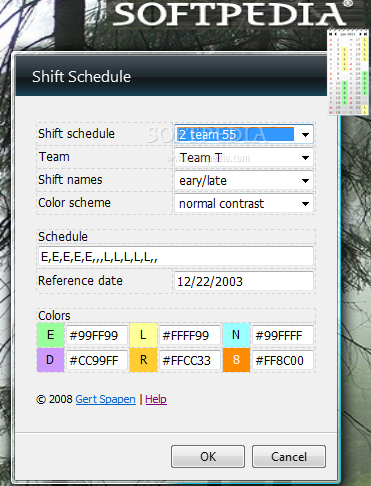The width and height of the screenshot is (371, 486).
Task: Click the Cancel button
Action: (289, 456)
